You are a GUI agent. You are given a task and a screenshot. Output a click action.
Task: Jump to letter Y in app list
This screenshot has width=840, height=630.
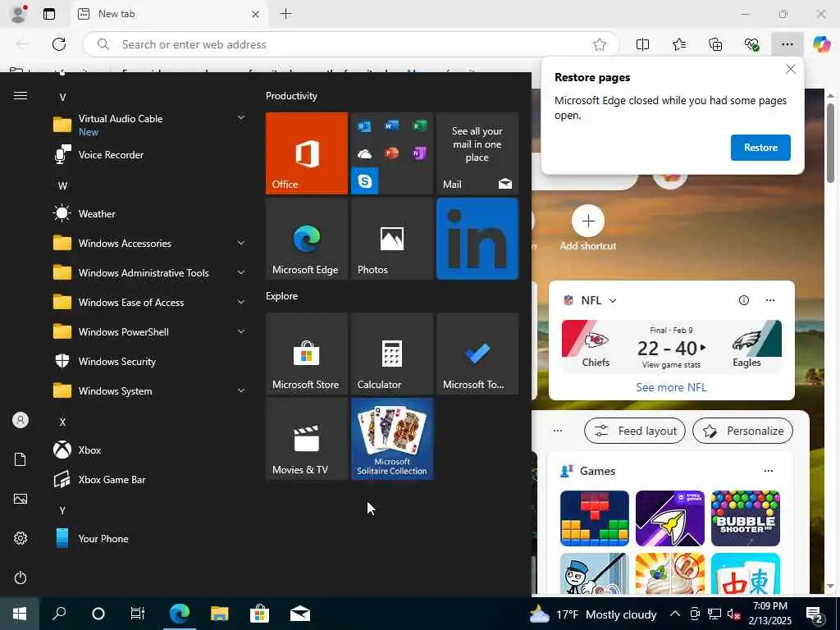[x=62, y=510]
